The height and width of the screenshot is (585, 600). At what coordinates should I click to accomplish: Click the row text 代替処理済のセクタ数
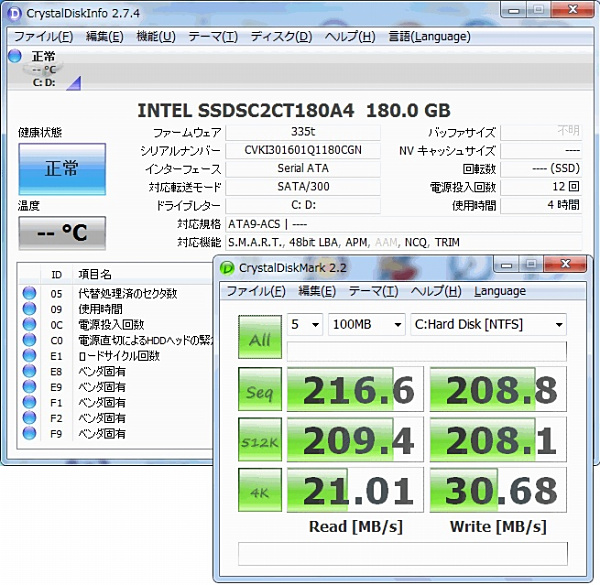[128, 293]
